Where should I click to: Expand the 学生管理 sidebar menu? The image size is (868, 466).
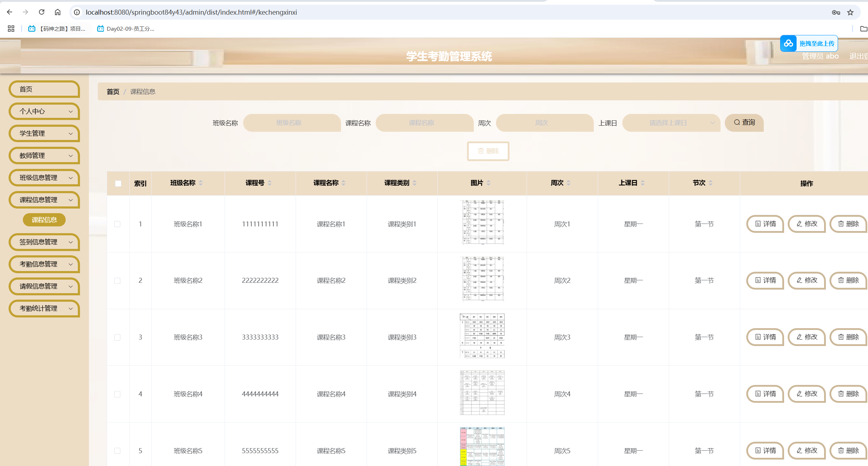point(44,133)
